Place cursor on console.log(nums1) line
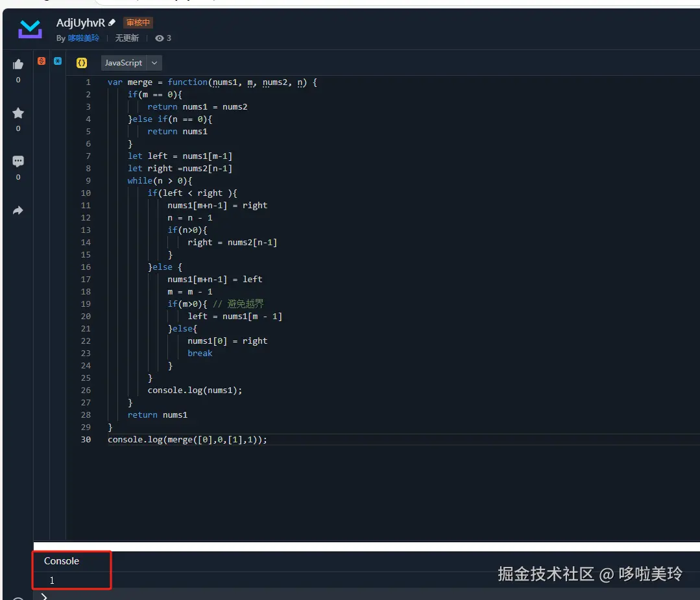 point(195,390)
